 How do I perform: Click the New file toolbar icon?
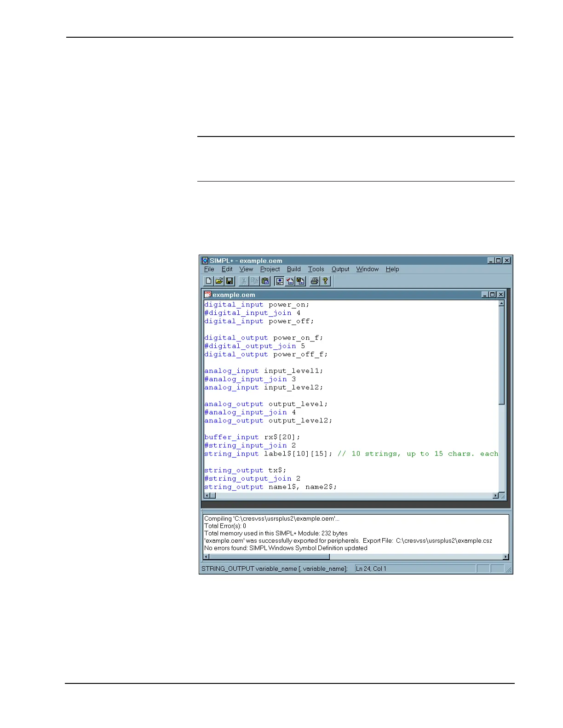pyautogui.click(x=209, y=281)
